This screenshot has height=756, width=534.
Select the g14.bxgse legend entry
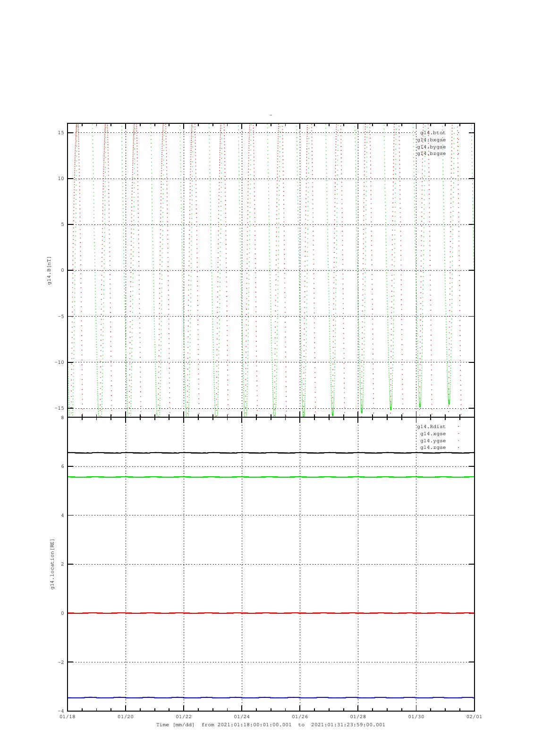[431, 140]
